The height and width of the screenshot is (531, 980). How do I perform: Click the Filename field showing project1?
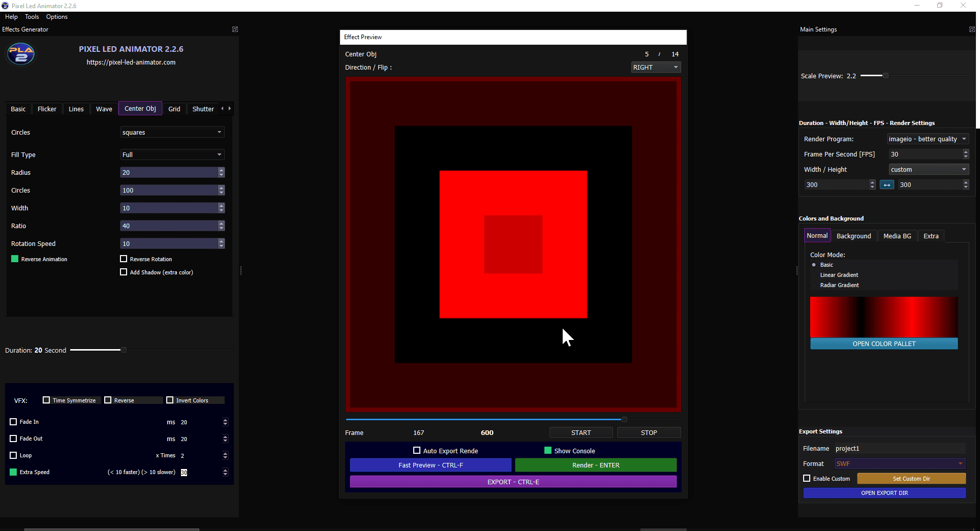[899, 448]
